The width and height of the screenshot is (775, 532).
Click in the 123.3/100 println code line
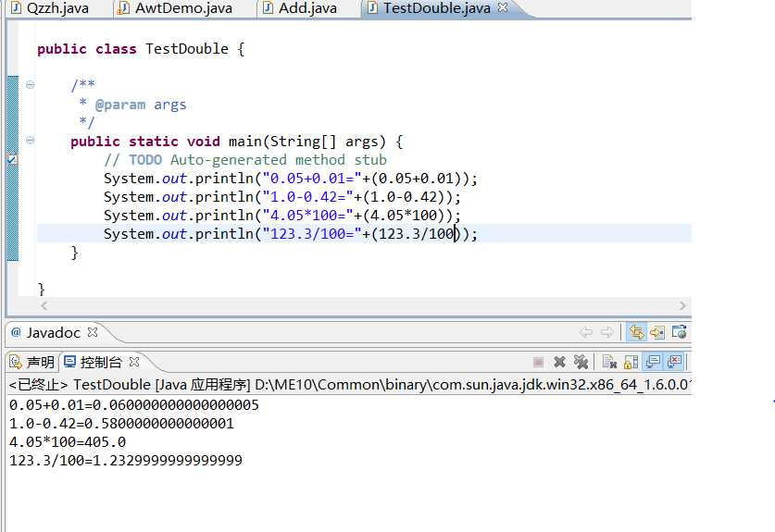(291, 233)
